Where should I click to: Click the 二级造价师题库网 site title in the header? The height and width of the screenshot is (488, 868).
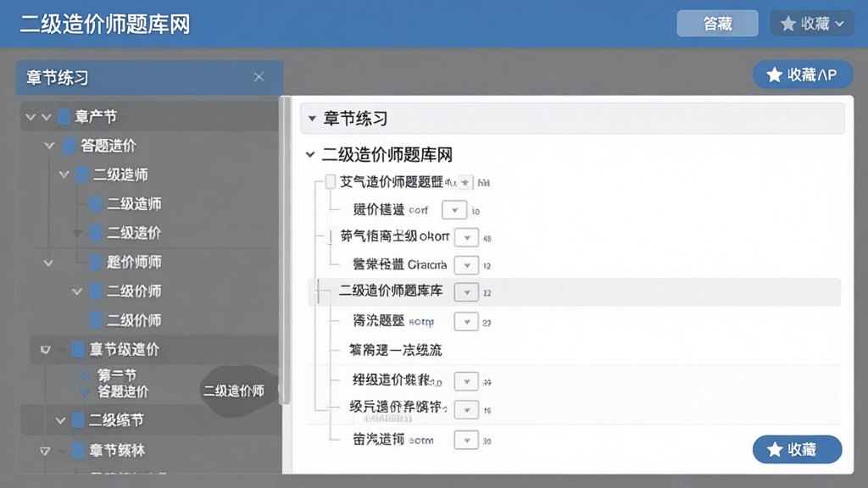[105, 25]
